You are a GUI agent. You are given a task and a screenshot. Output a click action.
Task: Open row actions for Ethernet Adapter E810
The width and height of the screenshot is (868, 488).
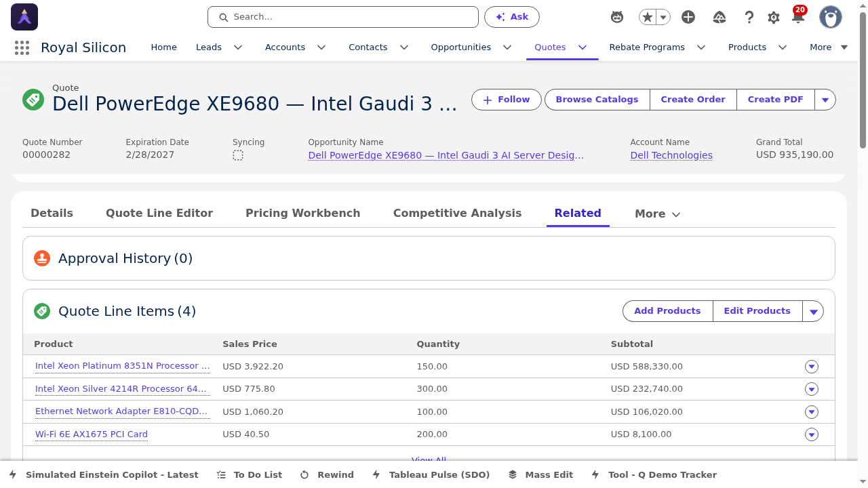pos(812,412)
